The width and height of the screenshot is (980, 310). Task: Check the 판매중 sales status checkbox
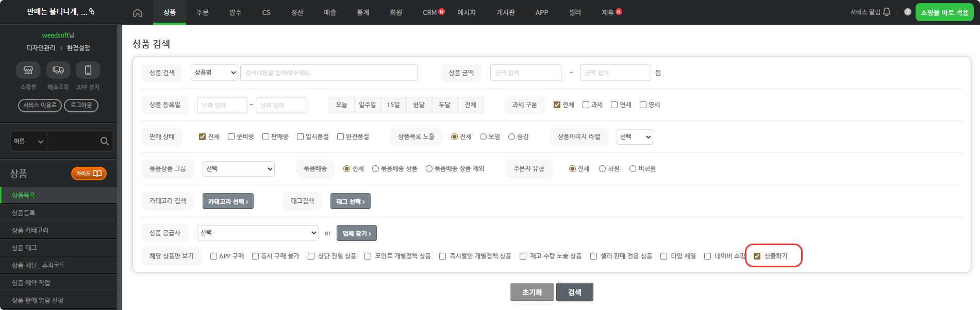tap(266, 137)
